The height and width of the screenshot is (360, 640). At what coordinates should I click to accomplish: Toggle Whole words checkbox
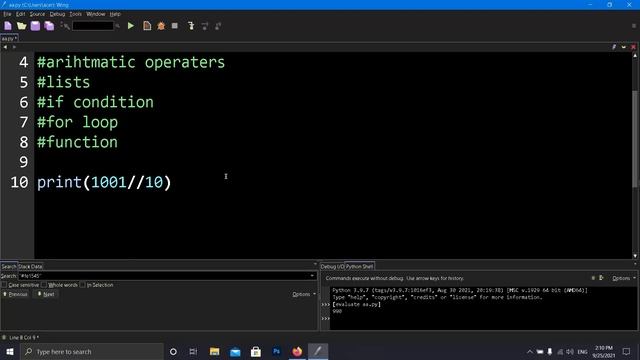click(x=44, y=285)
